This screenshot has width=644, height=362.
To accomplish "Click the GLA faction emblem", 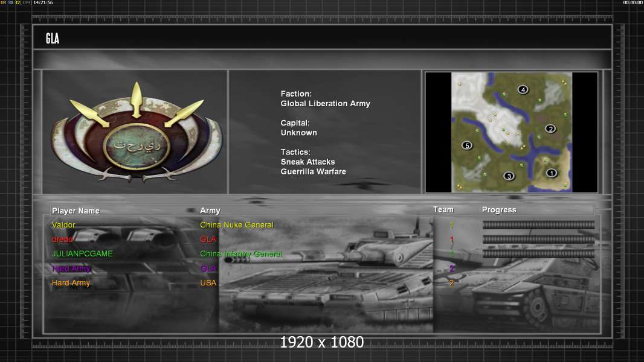I will point(137,132).
